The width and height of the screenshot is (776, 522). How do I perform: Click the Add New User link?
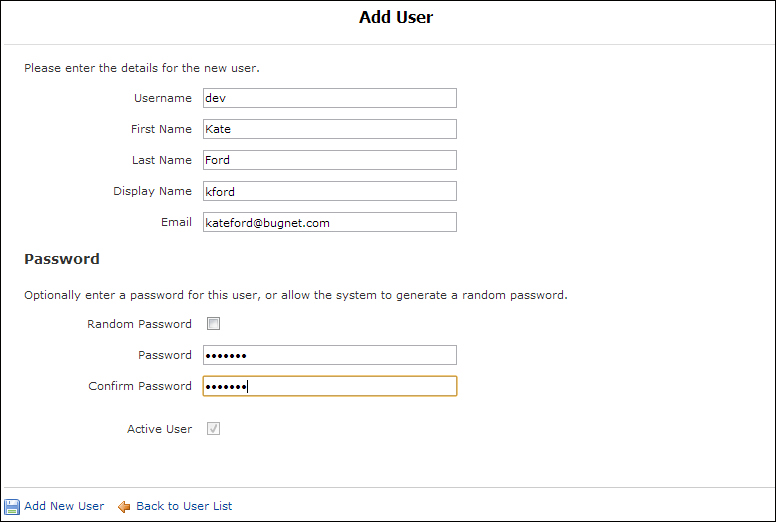click(x=64, y=506)
